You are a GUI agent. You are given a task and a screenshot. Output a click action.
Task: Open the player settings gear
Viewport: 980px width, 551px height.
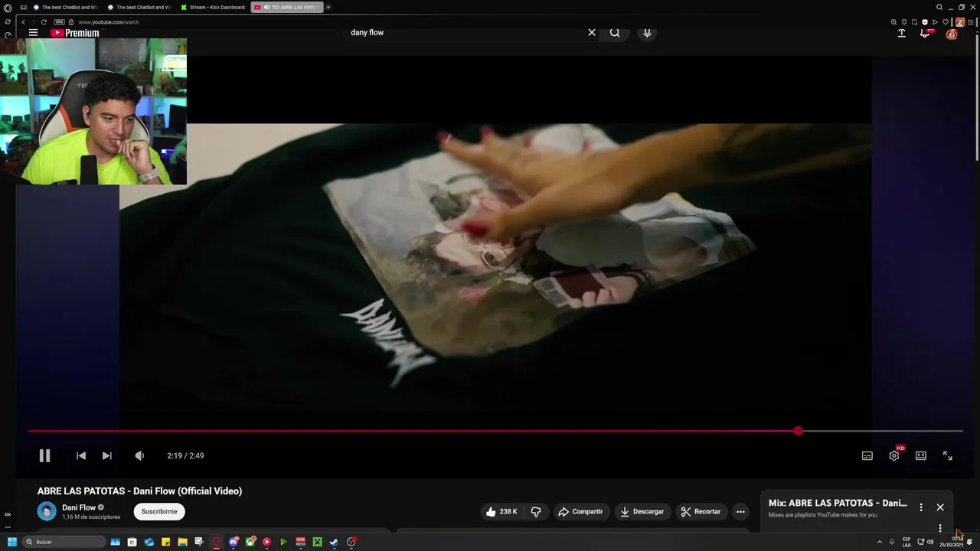coord(894,456)
